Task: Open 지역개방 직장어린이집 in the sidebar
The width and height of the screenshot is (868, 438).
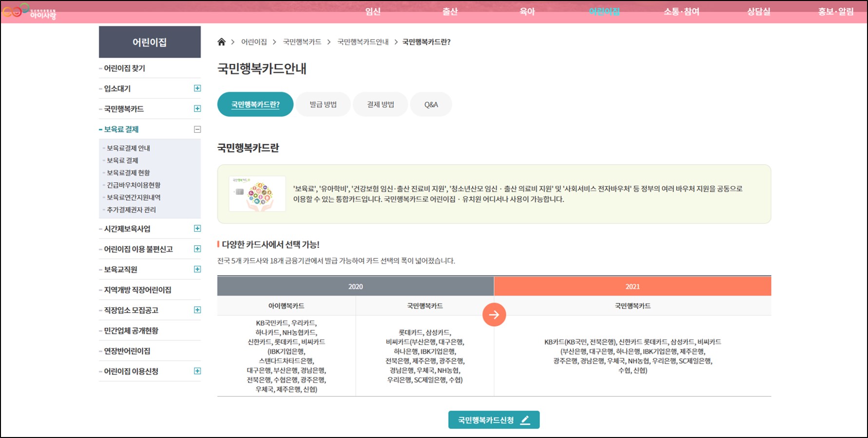Action: (137, 290)
